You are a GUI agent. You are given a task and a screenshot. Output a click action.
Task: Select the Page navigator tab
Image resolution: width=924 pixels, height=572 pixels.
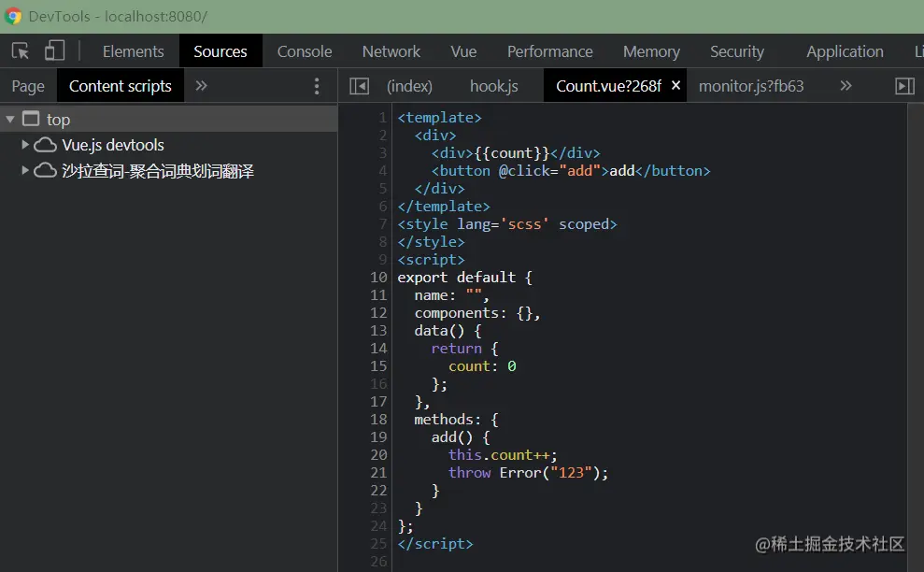click(28, 86)
